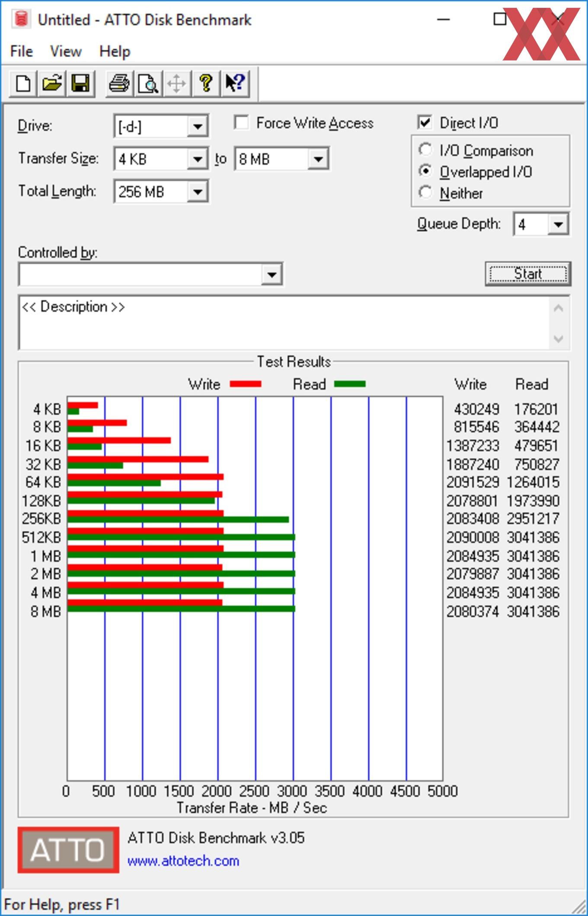Click the Print toolbar icon
The width and height of the screenshot is (588, 916).
pyautogui.click(x=119, y=83)
